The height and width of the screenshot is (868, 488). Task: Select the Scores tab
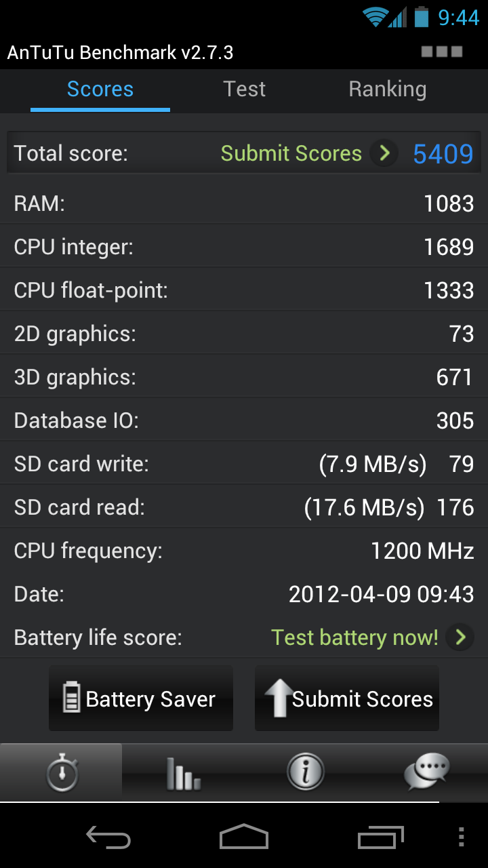tap(100, 90)
